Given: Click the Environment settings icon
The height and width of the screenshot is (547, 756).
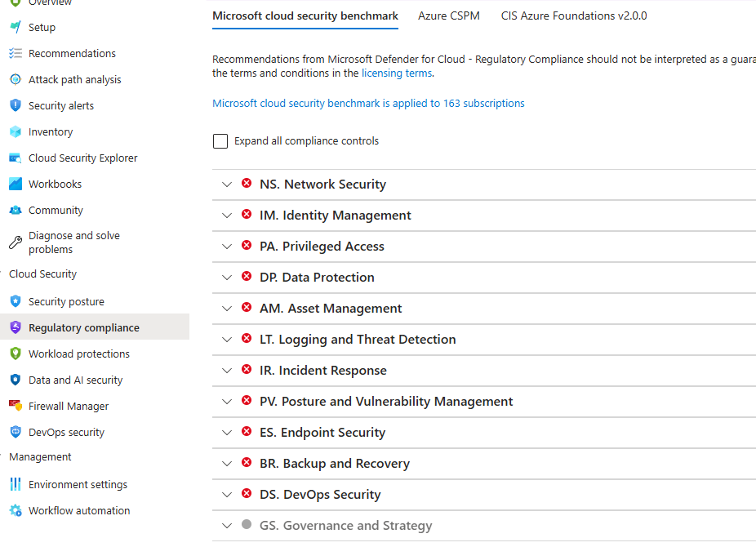Looking at the screenshot, I should 15,484.
